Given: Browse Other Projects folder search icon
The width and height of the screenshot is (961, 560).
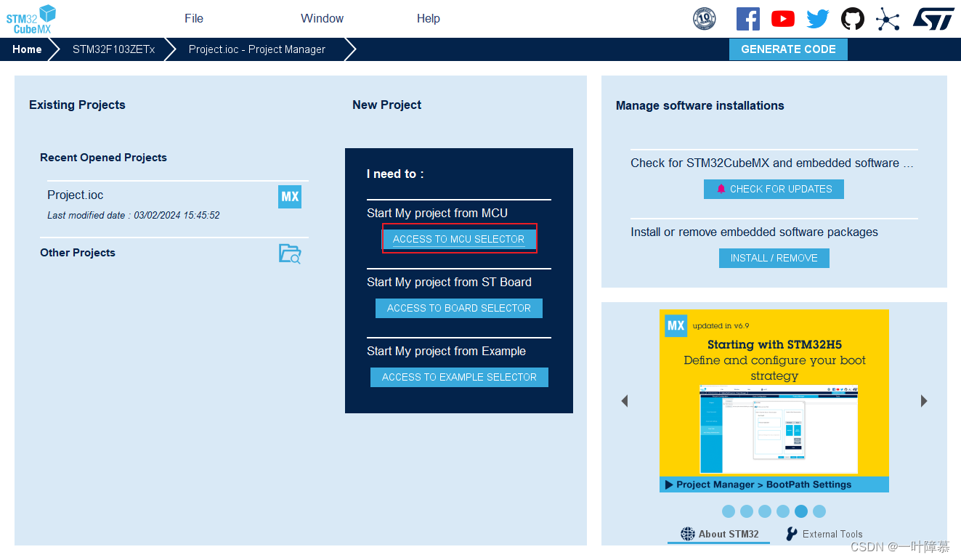Looking at the screenshot, I should coord(290,253).
